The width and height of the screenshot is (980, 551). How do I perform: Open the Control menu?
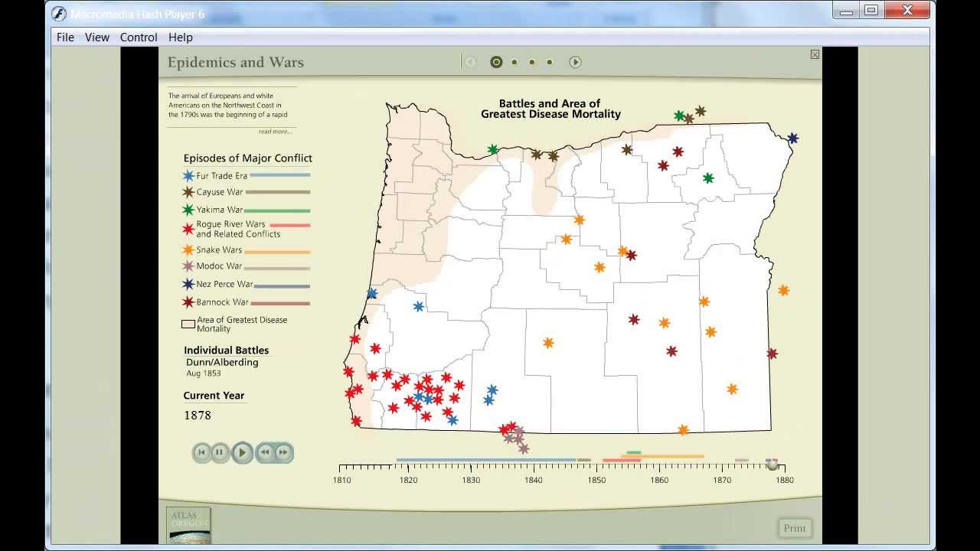click(x=139, y=37)
